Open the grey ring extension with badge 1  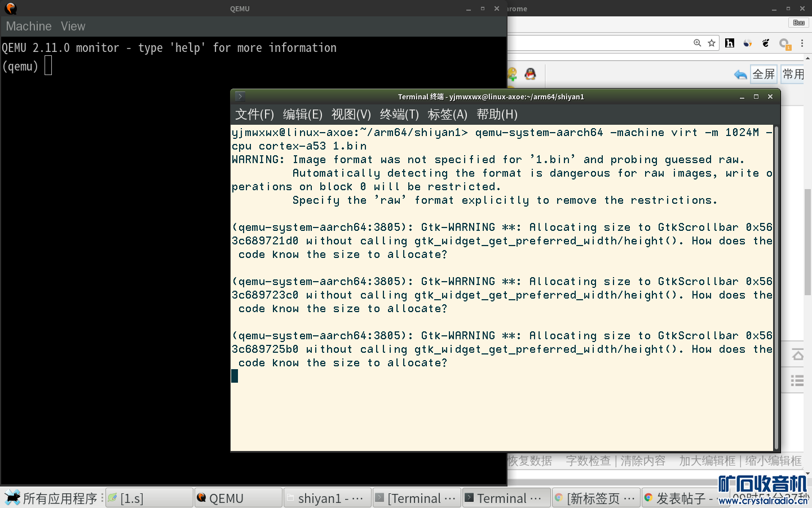[785, 43]
